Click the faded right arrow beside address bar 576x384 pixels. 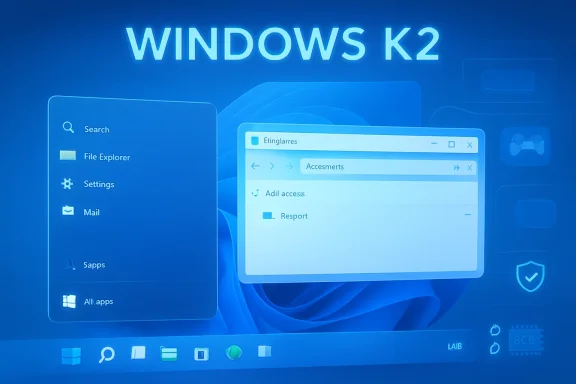pyautogui.click(x=290, y=166)
